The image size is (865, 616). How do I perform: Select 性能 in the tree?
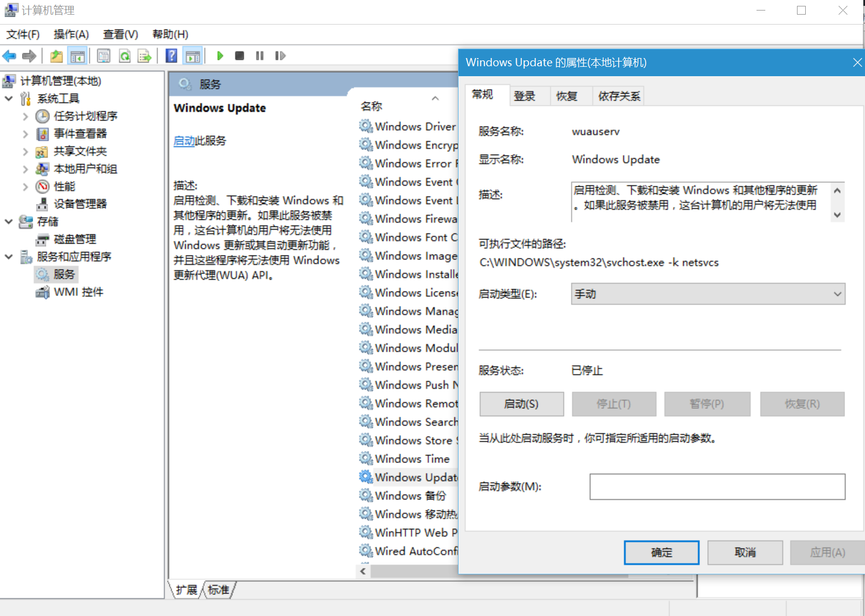pyautogui.click(x=65, y=186)
